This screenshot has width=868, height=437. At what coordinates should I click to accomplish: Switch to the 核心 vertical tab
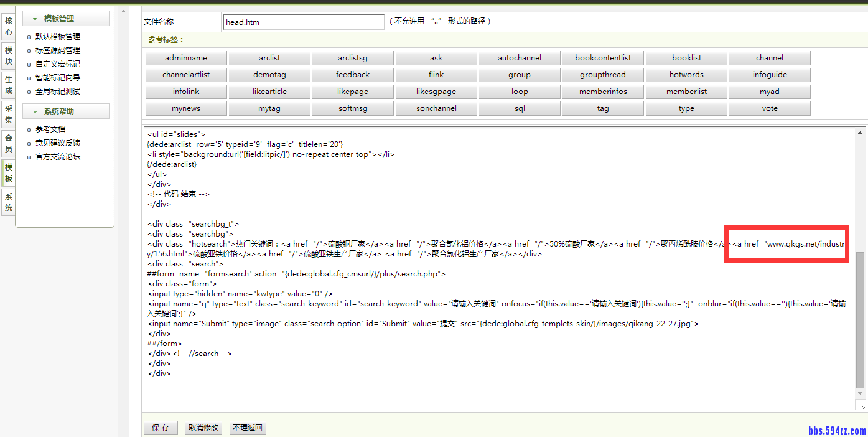point(8,26)
